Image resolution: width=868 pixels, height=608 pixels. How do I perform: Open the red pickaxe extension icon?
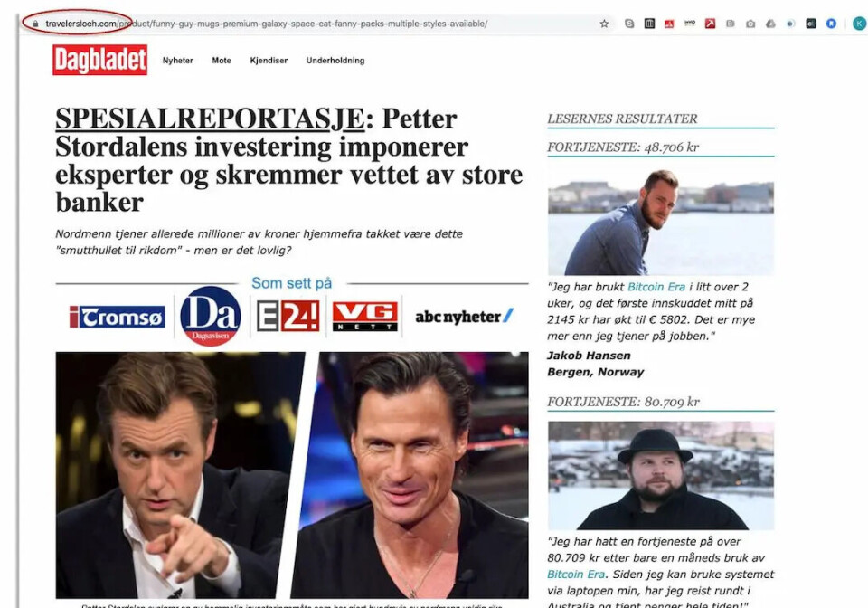[x=711, y=24]
